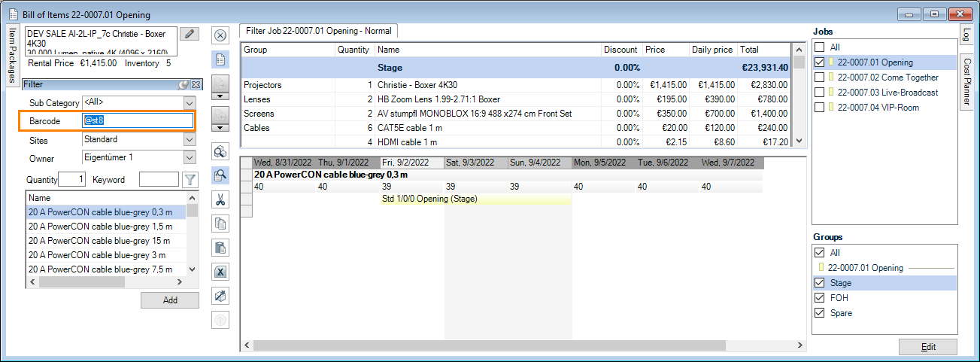Click the pencil edit icon beside the item description
Screen dimensions: 980x362
pyautogui.click(x=190, y=34)
